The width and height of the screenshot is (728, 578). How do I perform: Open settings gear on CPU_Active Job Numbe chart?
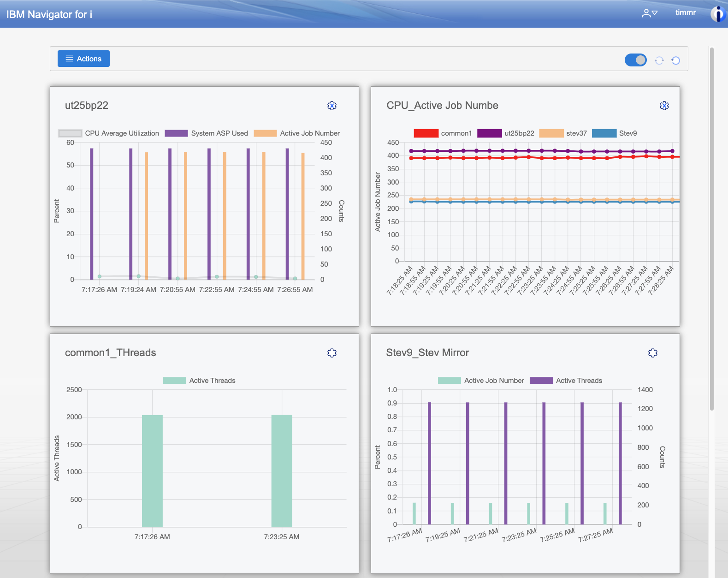tap(664, 106)
